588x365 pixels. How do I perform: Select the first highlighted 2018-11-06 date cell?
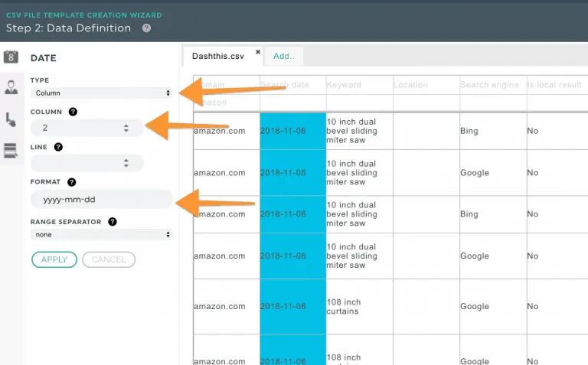(x=292, y=131)
